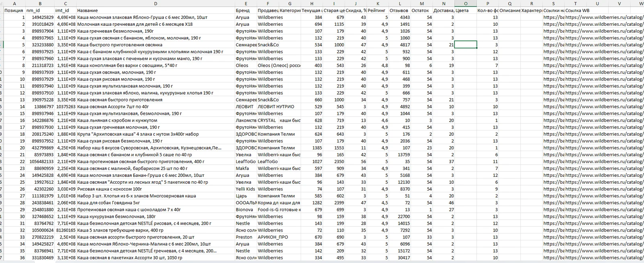This screenshot has width=644, height=263.
Task: Select delivery cell 37
Action: coord(444,162)
